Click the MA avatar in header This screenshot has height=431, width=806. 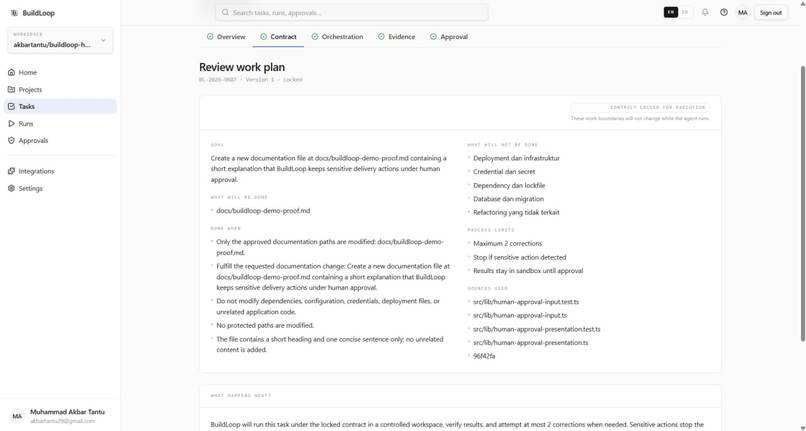(x=743, y=12)
